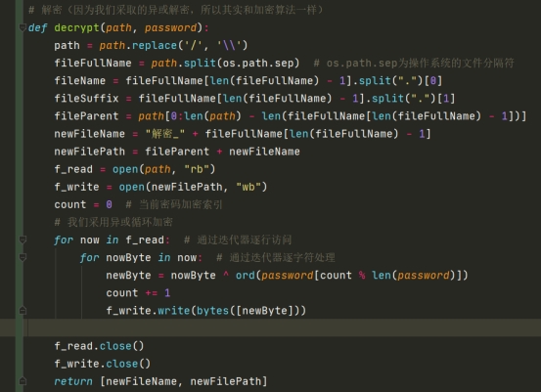The width and height of the screenshot is (541, 392).
Task: Click the "解密_" string literal
Action: (165, 134)
